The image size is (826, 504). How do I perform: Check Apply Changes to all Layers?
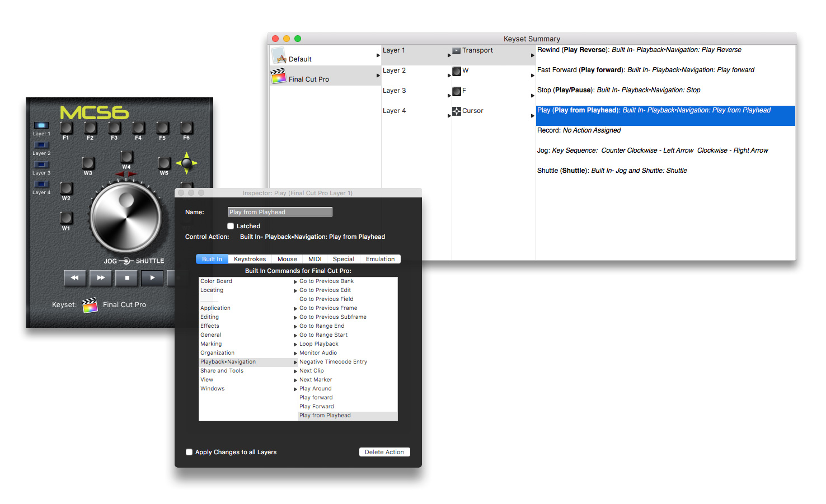point(189,452)
